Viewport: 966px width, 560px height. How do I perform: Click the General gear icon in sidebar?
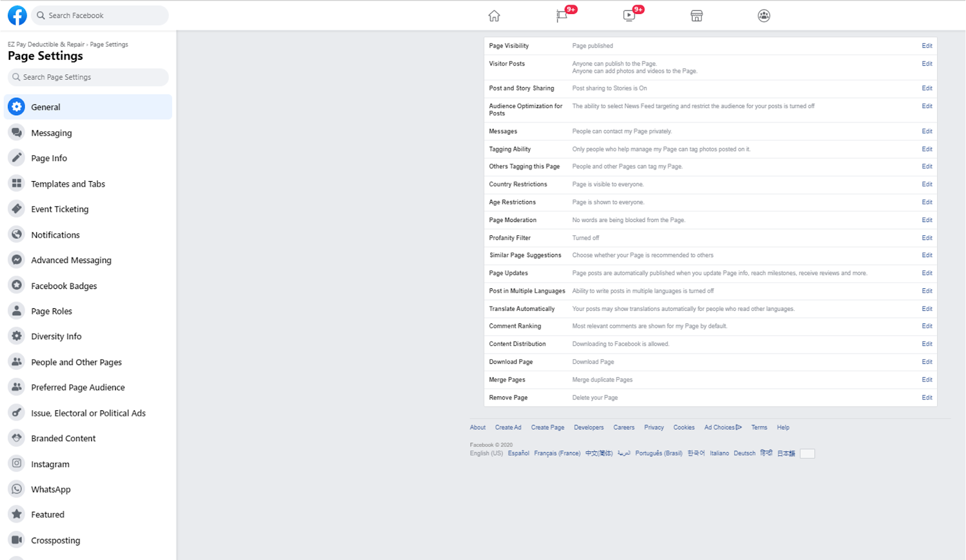click(17, 107)
